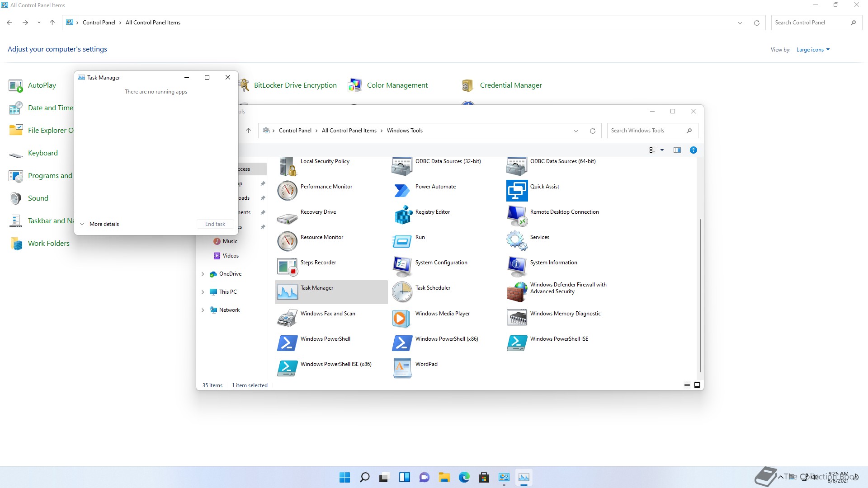Open Control Panel address bar history dropdown

tap(740, 23)
